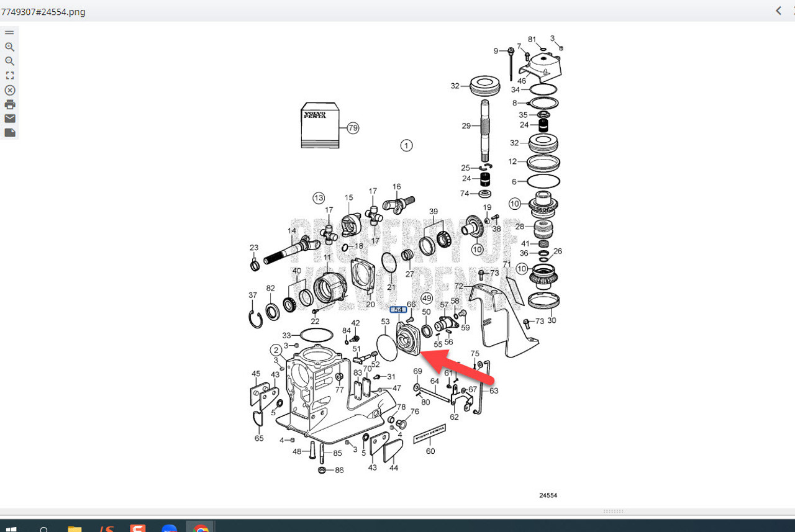The image size is (795, 532).
Task: Click part number 11 on the diagram
Action: [x=327, y=256]
